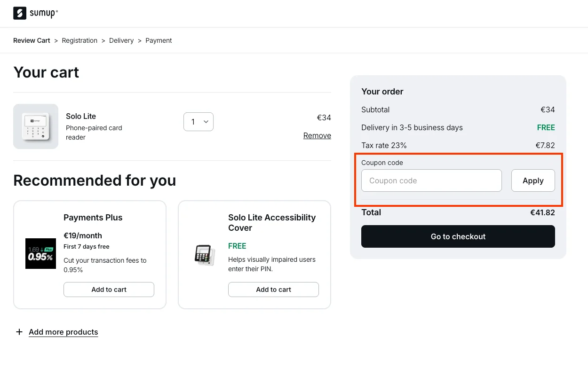Click the Payments Plus 0.95% image
The height and width of the screenshot is (384, 588).
click(40, 254)
